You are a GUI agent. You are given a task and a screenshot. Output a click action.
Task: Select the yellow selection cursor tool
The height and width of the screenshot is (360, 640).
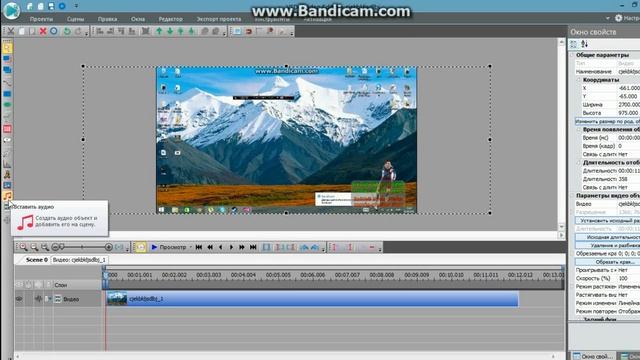coord(7,48)
